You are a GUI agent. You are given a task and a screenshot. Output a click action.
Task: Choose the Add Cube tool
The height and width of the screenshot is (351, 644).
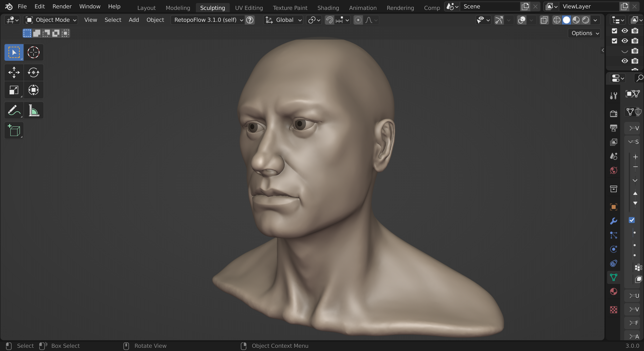(14, 130)
